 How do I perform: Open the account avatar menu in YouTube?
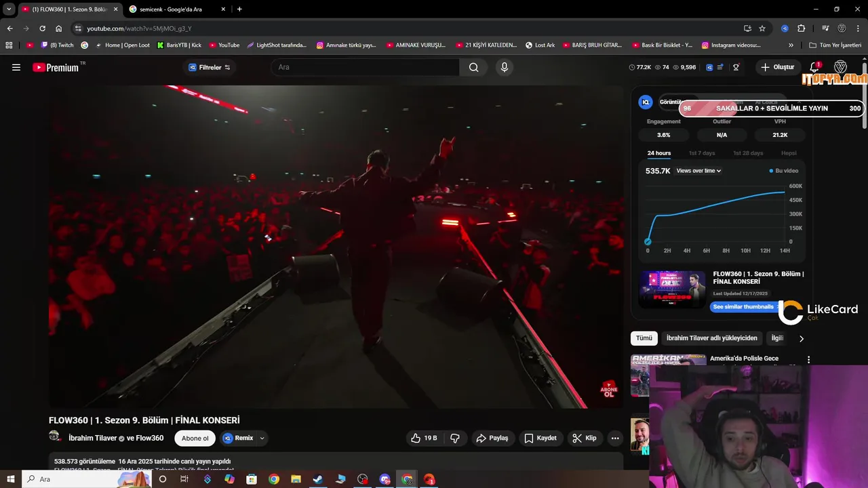840,67
